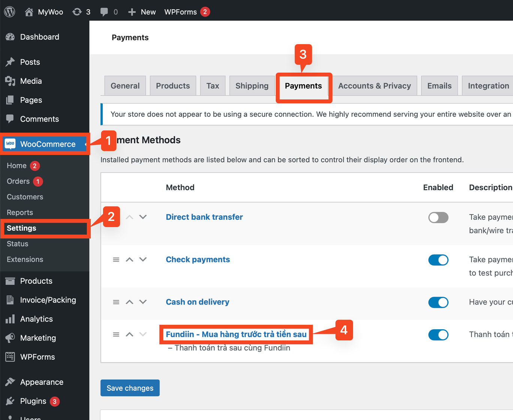This screenshot has width=513, height=420.
Task: Open Appearance paintbrush menu
Action: tap(10, 382)
